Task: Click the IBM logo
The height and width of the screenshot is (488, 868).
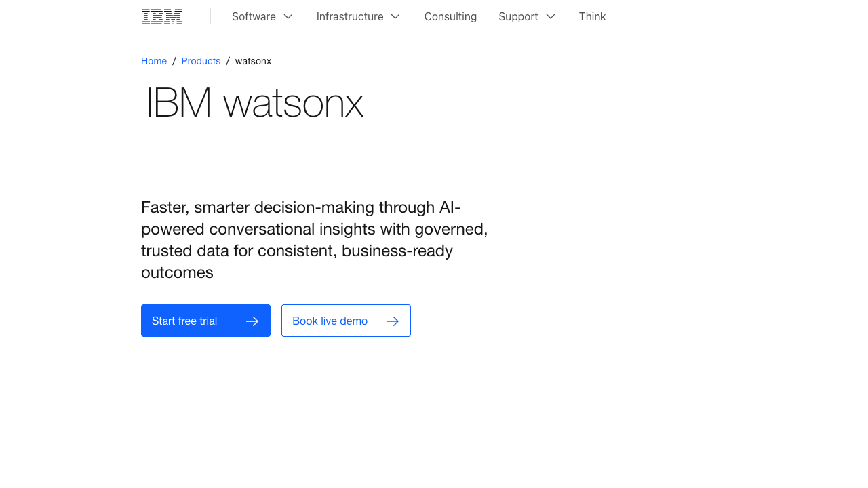Action: click(162, 16)
